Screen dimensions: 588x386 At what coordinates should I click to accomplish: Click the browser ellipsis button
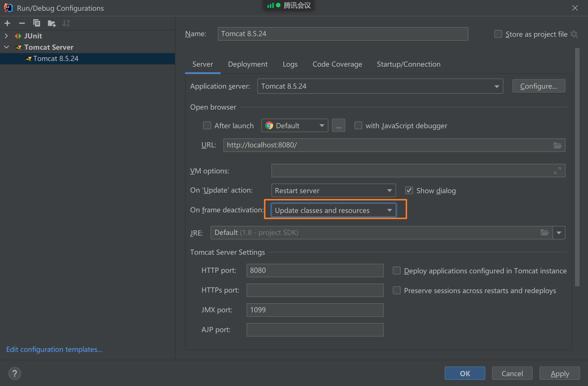(339, 125)
